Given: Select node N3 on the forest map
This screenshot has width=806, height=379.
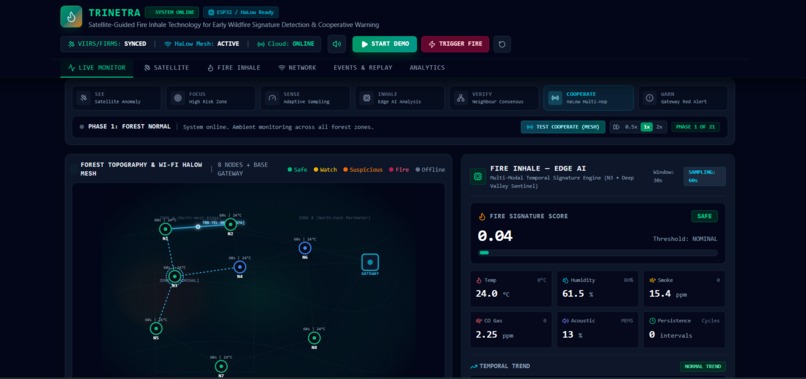Looking at the screenshot, I should [175, 276].
